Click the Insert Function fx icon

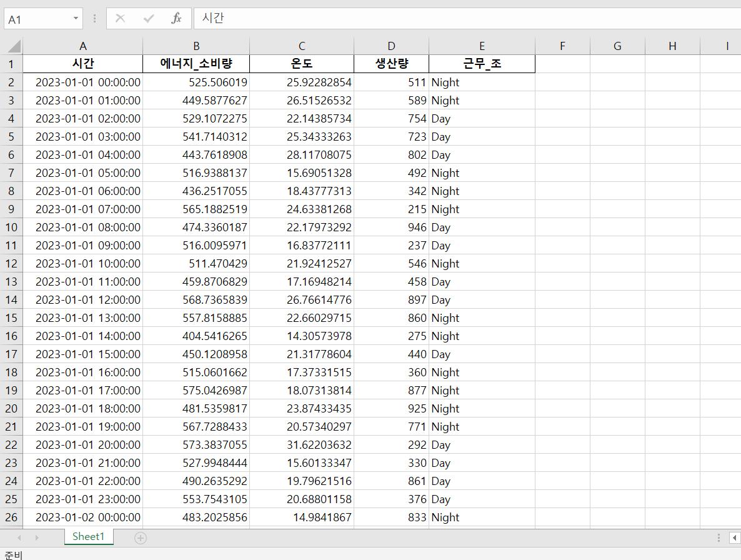(176, 19)
